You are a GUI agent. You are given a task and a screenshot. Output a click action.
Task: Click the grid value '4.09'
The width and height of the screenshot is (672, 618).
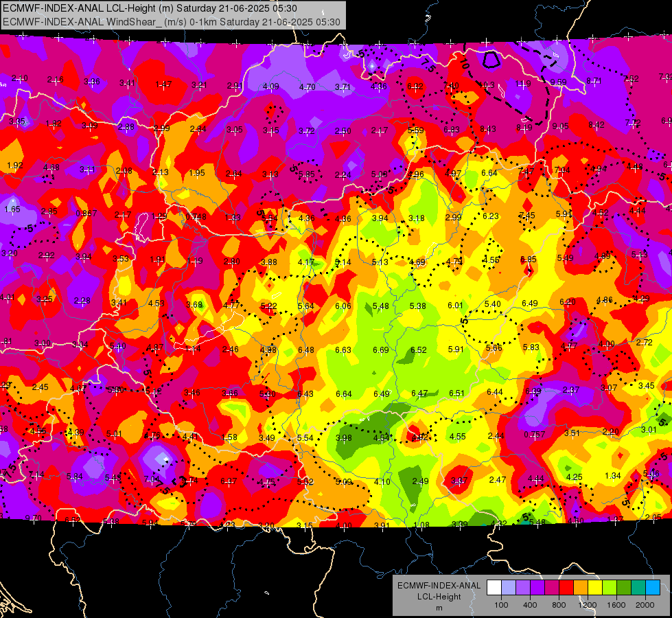pyautogui.click(x=271, y=87)
